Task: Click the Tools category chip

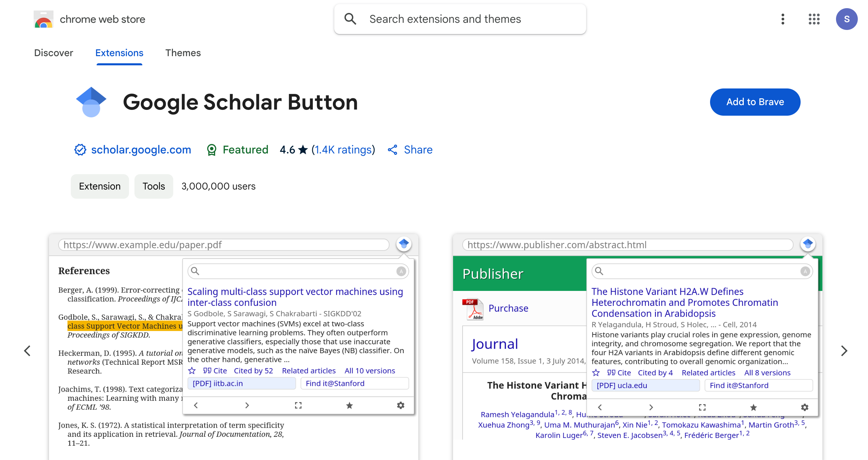Action: 154,186
